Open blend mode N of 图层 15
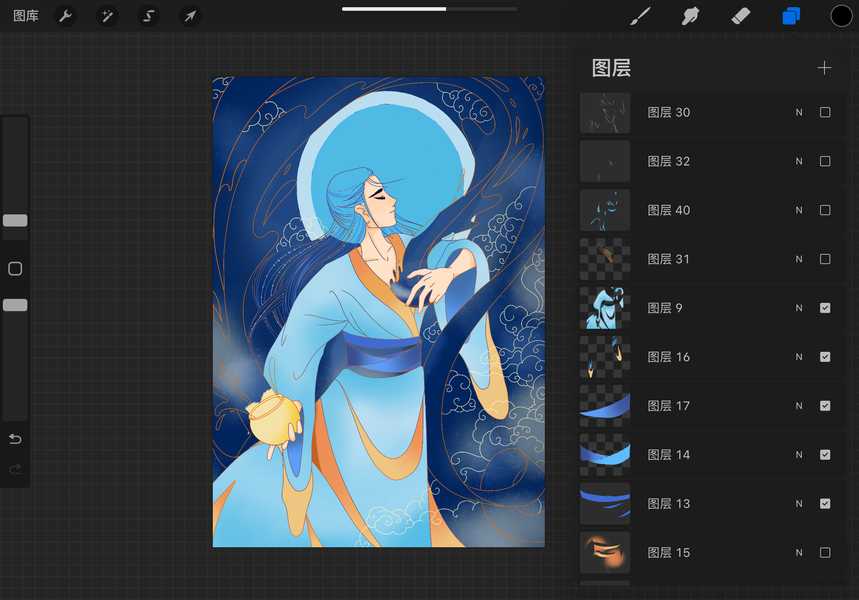Image resolution: width=859 pixels, height=600 pixels. (x=799, y=552)
